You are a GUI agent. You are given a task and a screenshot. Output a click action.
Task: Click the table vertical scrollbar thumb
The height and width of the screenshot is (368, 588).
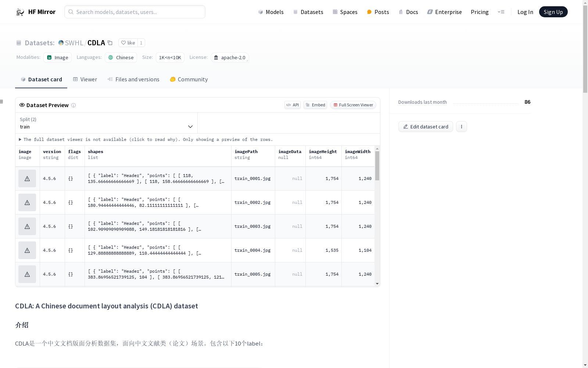coord(377,166)
